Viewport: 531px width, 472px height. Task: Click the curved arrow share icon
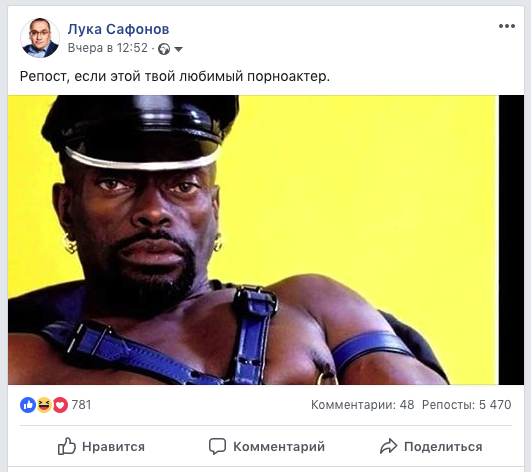(388, 446)
